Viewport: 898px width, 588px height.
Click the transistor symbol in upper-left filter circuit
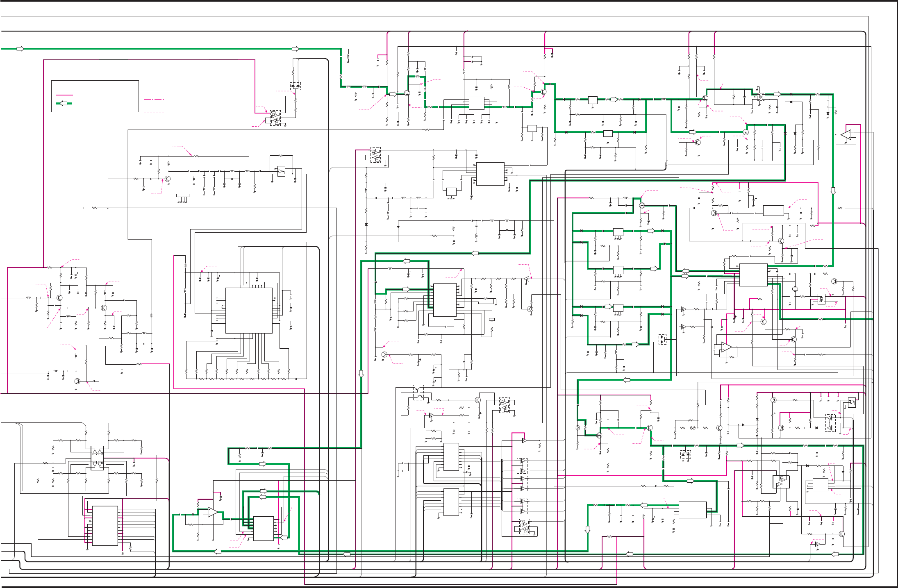(167, 179)
